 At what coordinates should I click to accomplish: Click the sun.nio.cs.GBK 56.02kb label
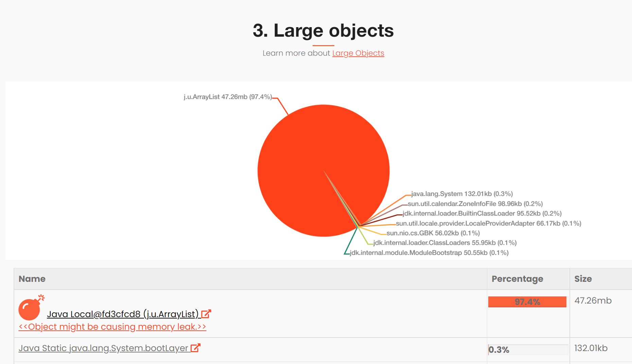point(433,233)
